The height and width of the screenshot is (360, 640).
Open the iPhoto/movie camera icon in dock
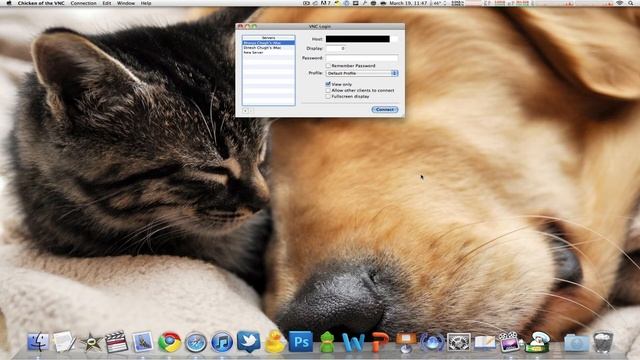[x=509, y=341]
